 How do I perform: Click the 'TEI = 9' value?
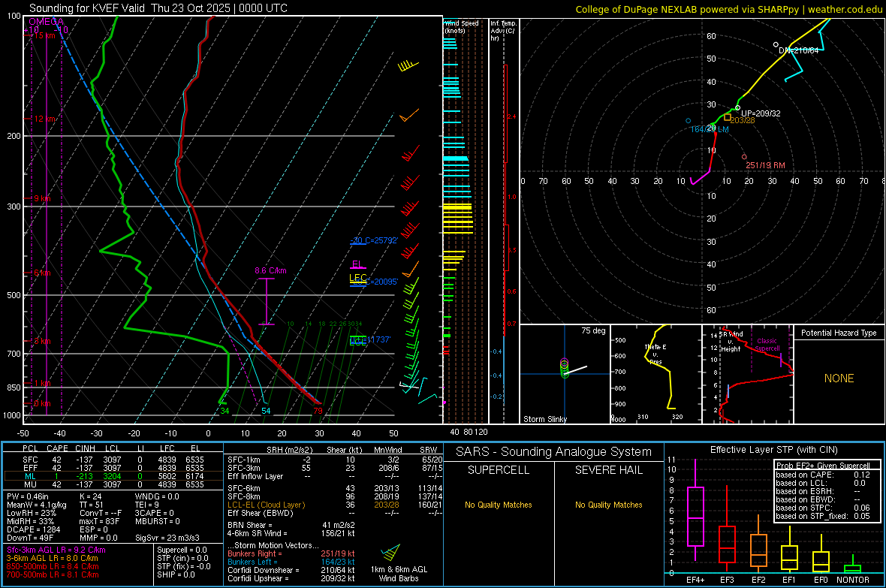click(147, 505)
